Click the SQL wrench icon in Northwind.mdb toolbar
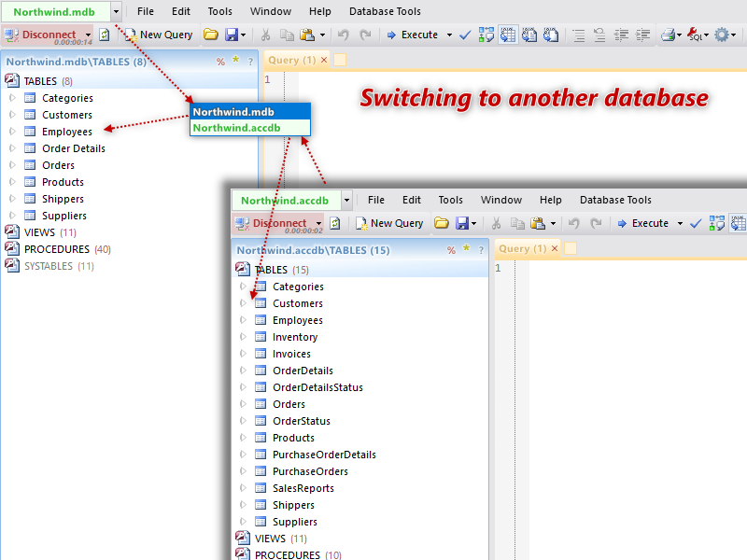 [x=695, y=35]
